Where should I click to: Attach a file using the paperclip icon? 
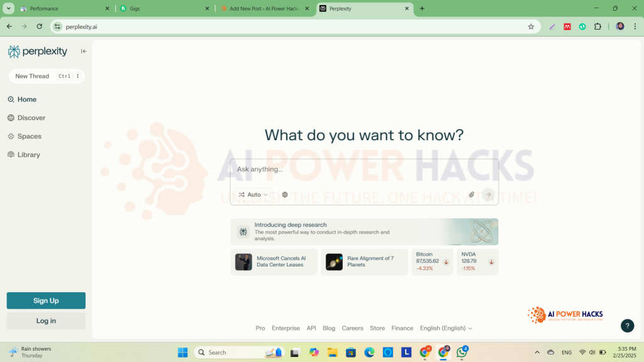[x=471, y=195]
